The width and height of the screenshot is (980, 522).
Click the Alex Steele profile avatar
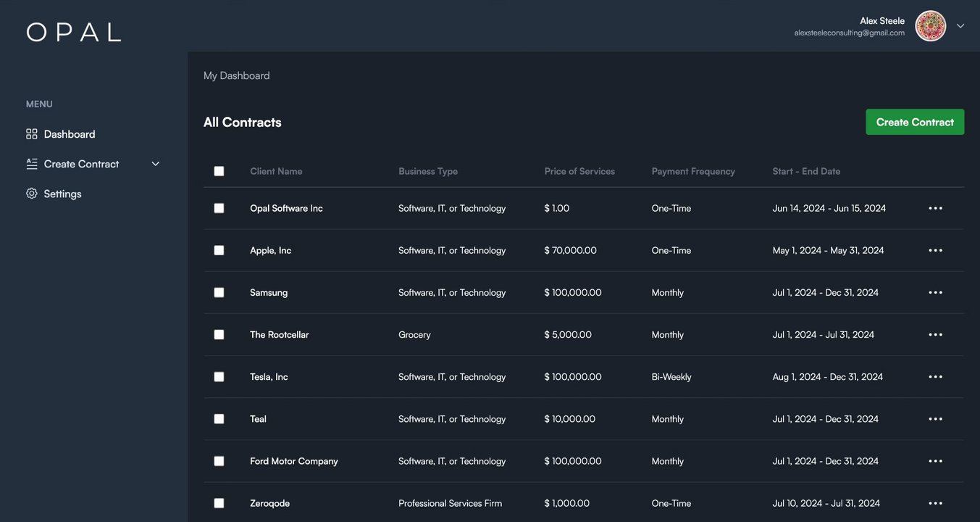tap(930, 26)
